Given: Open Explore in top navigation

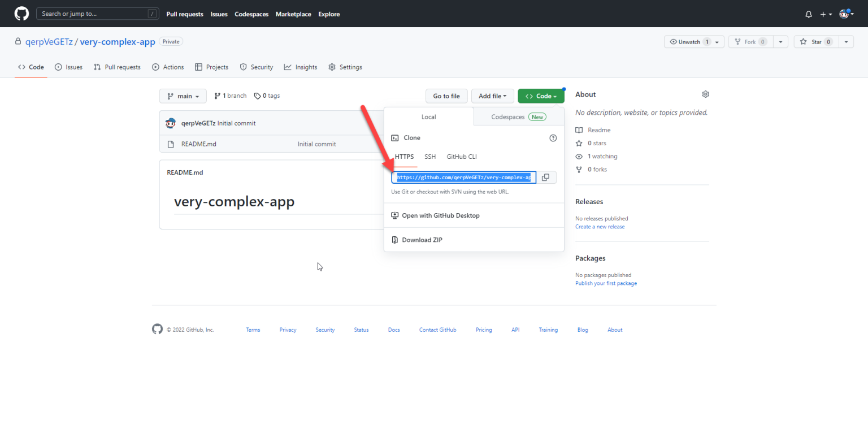Looking at the screenshot, I should click(329, 14).
